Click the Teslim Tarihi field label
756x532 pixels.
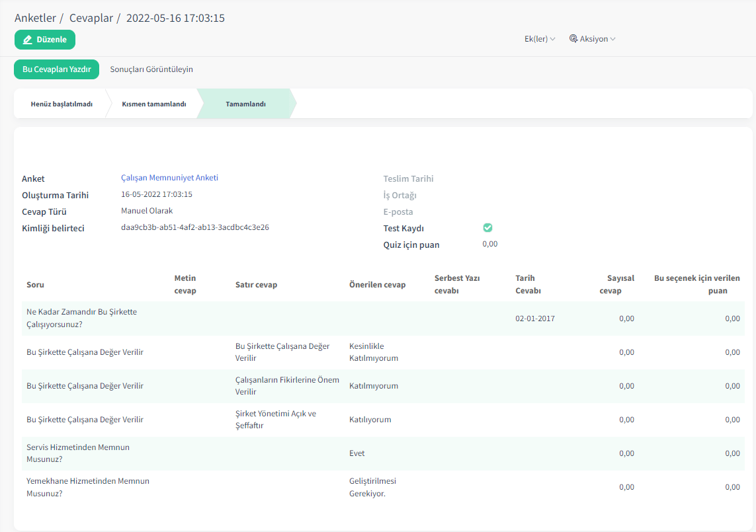[408, 179]
